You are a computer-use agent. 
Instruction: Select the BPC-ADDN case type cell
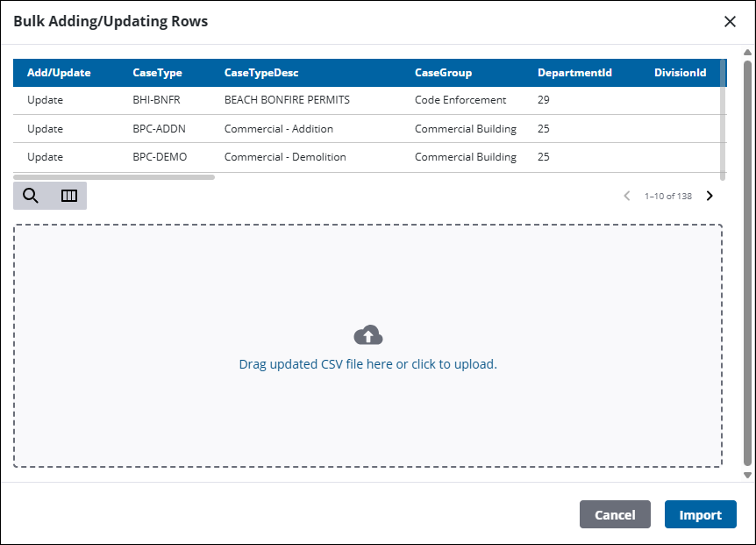coord(159,129)
